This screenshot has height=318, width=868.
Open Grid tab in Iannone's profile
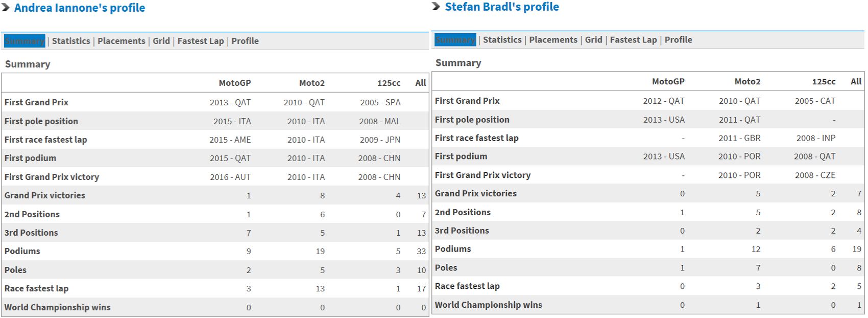point(161,41)
